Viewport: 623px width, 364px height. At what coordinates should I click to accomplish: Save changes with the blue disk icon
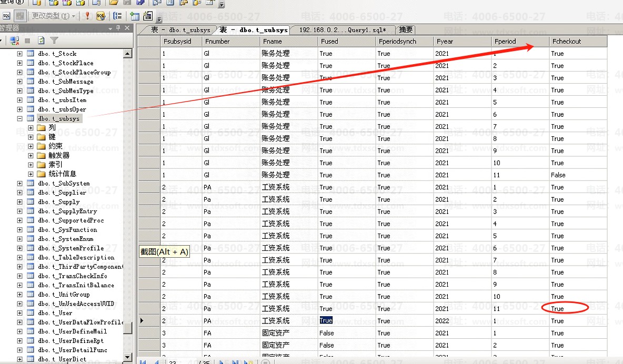point(140,4)
